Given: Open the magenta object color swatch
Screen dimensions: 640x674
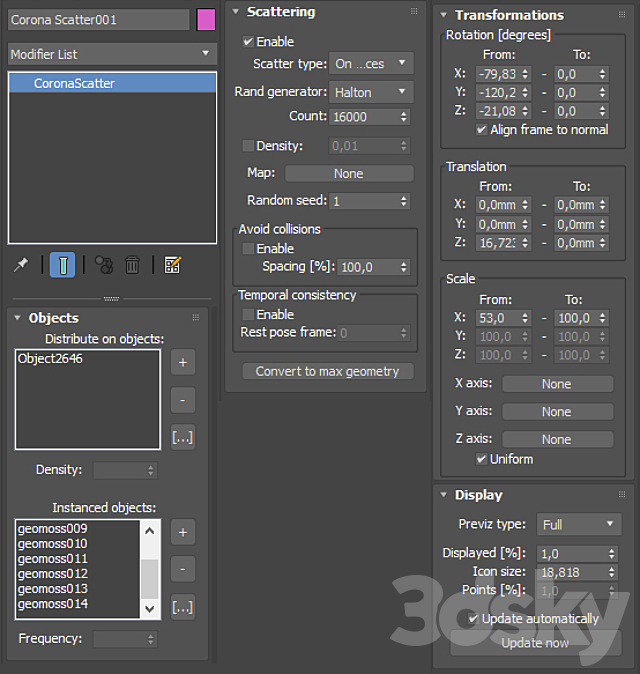Looking at the screenshot, I should click(206, 20).
